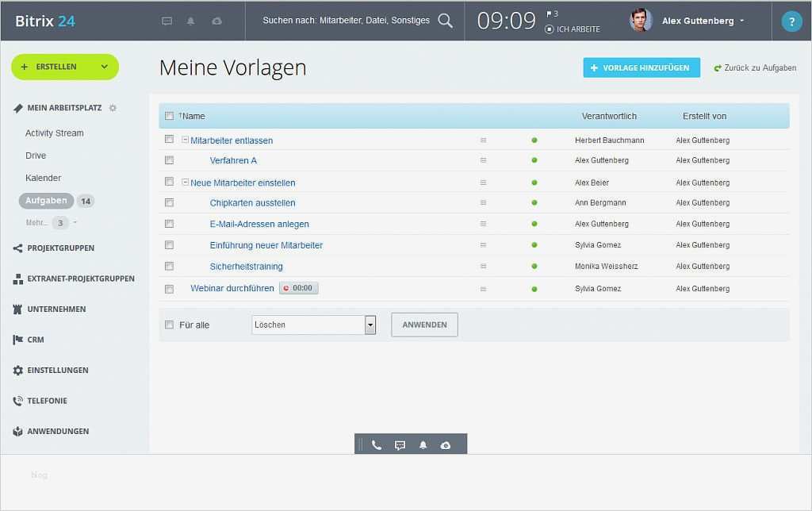Open row menu for Einführung neuer Mitarbeiter
Screen dimensions: 812x511
tap(483, 245)
